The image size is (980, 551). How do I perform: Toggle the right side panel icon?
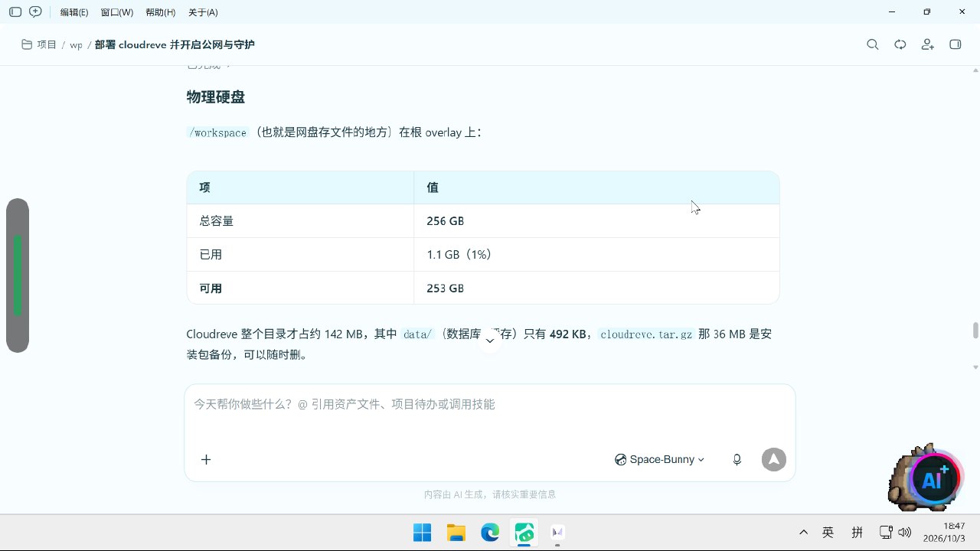click(955, 44)
